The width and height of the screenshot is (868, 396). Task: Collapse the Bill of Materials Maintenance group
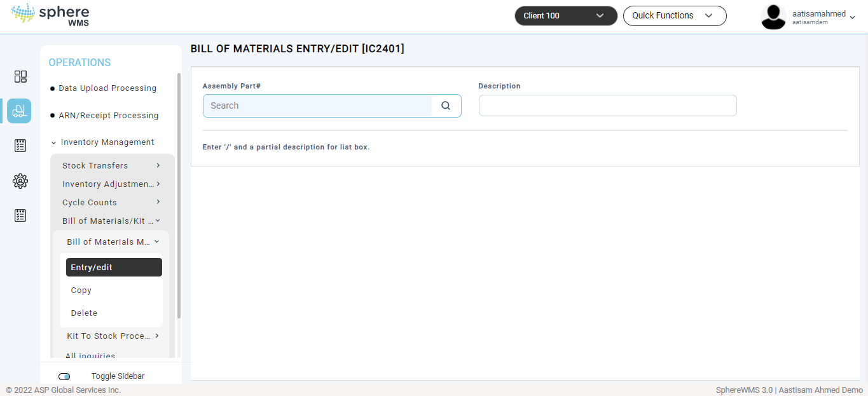113,242
